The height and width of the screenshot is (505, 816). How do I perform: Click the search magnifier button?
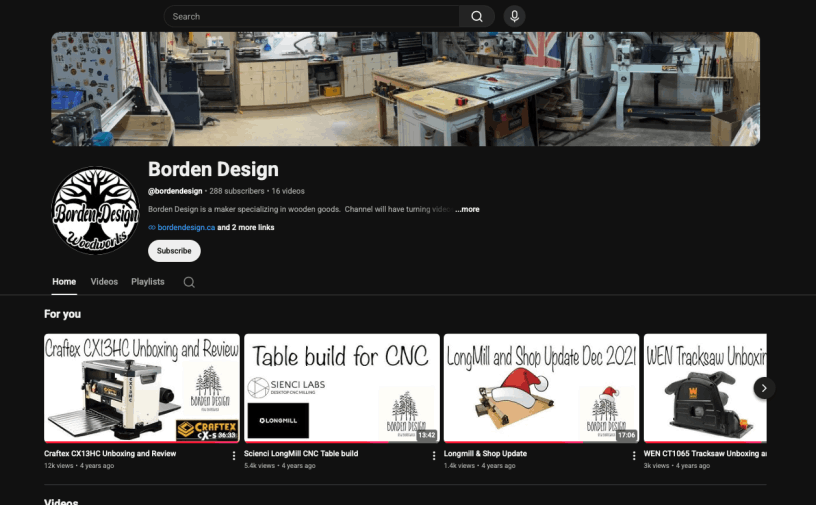coord(477,17)
